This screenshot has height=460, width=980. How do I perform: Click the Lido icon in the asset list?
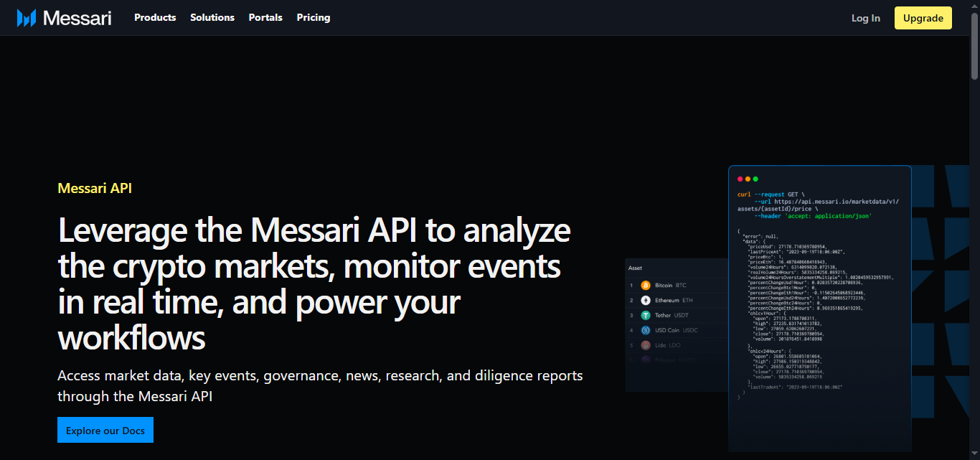tap(646, 345)
